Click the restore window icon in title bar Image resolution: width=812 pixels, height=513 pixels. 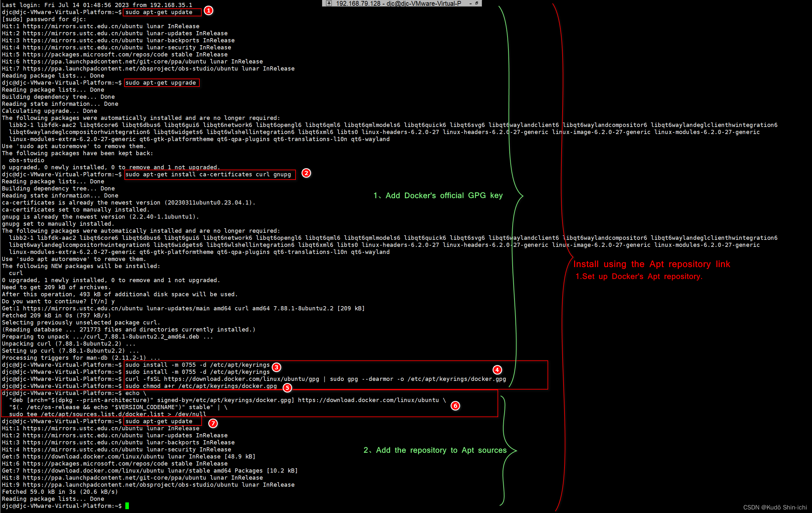coord(477,3)
